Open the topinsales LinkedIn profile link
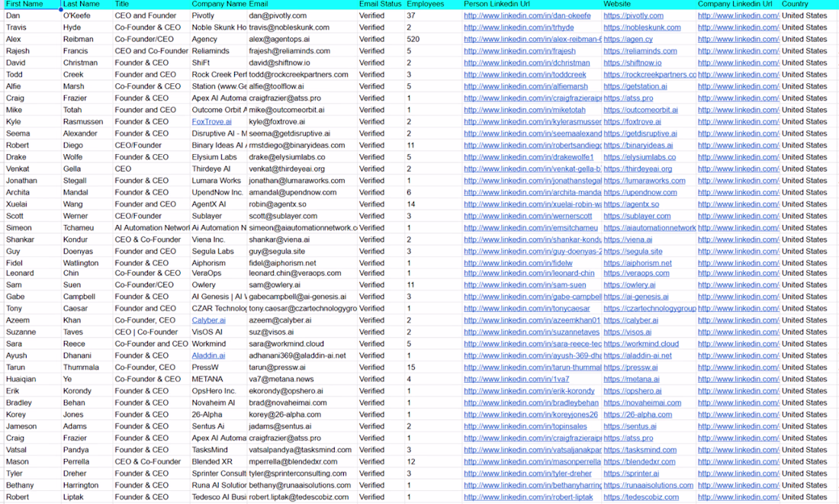The width and height of the screenshot is (839, 504). [x=525, y=426]
